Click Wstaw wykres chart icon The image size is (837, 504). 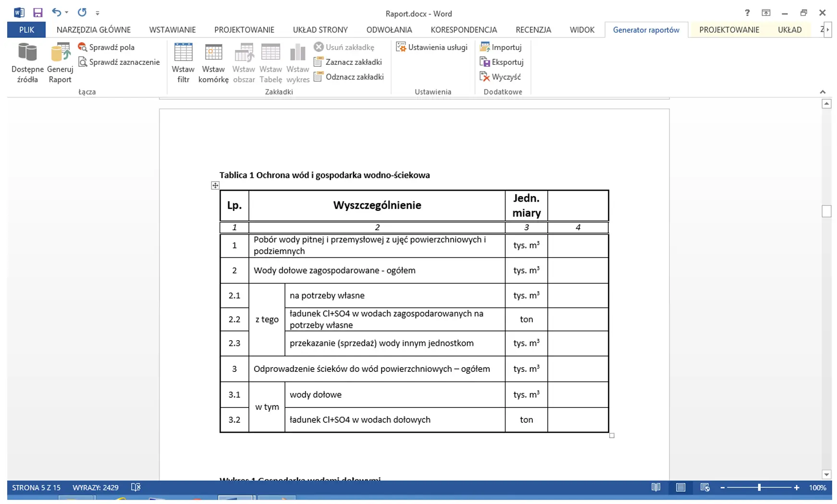coord(297,63)
